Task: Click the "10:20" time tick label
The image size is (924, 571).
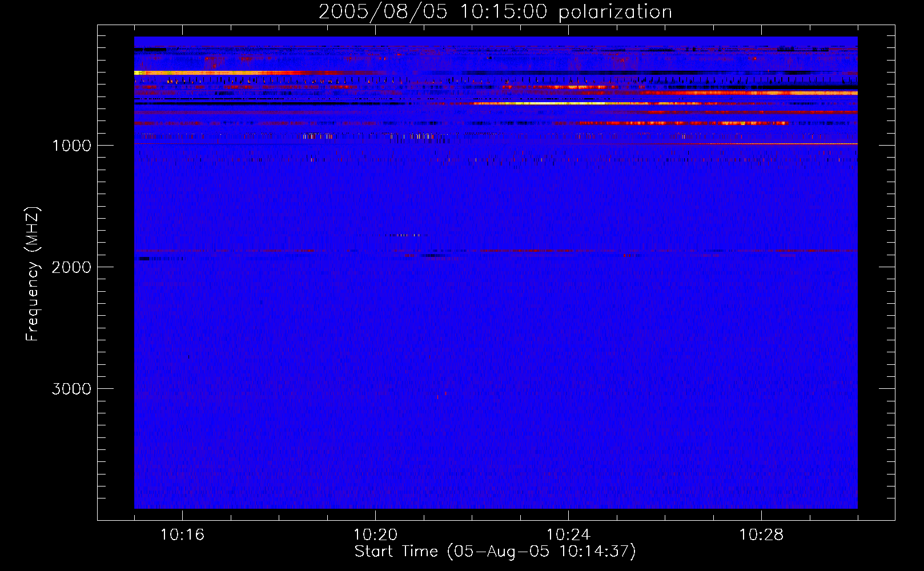Action: point(375,535)
